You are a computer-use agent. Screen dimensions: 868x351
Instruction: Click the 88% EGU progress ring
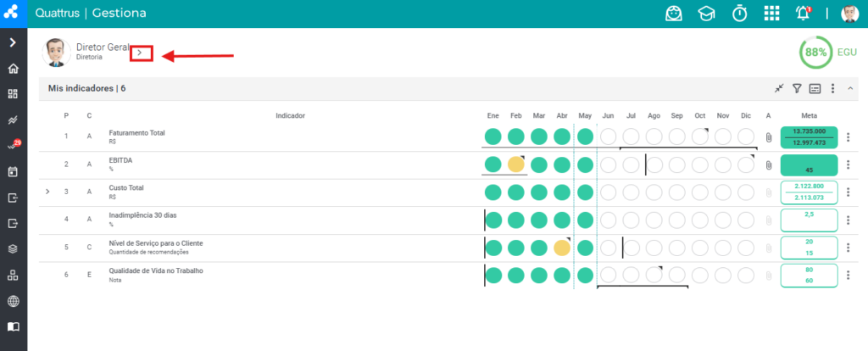tap(815, 53)
